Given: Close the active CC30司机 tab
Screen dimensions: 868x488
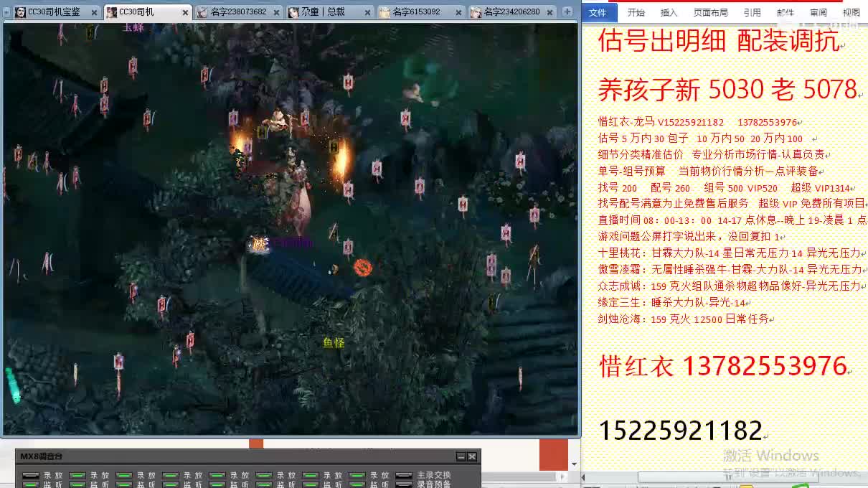Looking at the screenshot, I should pos(186,12).
